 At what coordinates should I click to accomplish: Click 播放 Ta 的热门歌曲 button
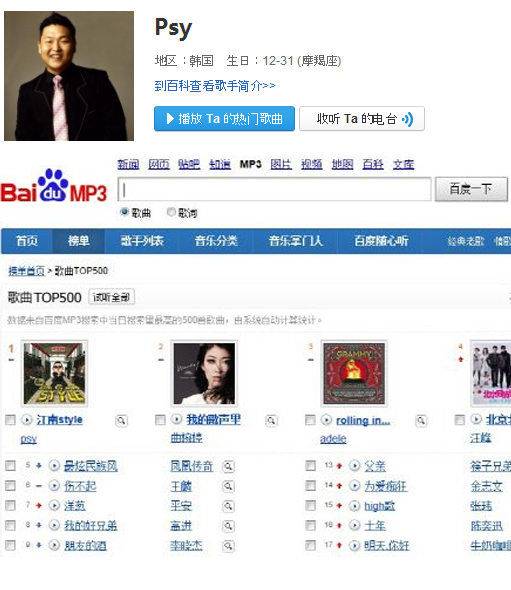point(224,119)
